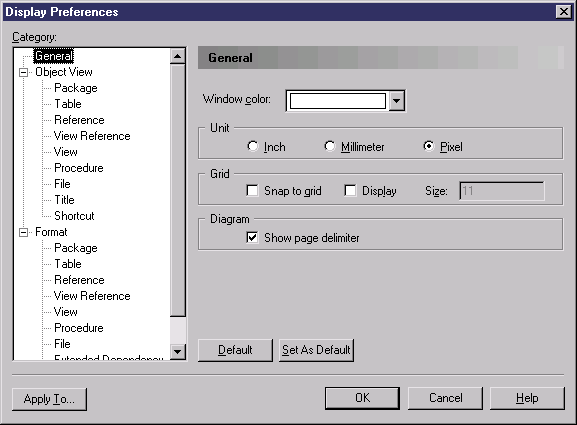577x425 pixels.
Task: Select Table under Object View
Action: click(68, 104)
